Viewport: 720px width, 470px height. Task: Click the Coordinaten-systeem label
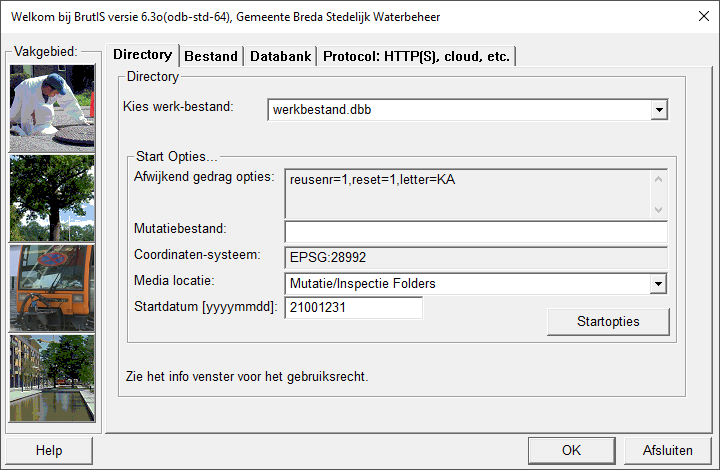[x=197, y=255]
